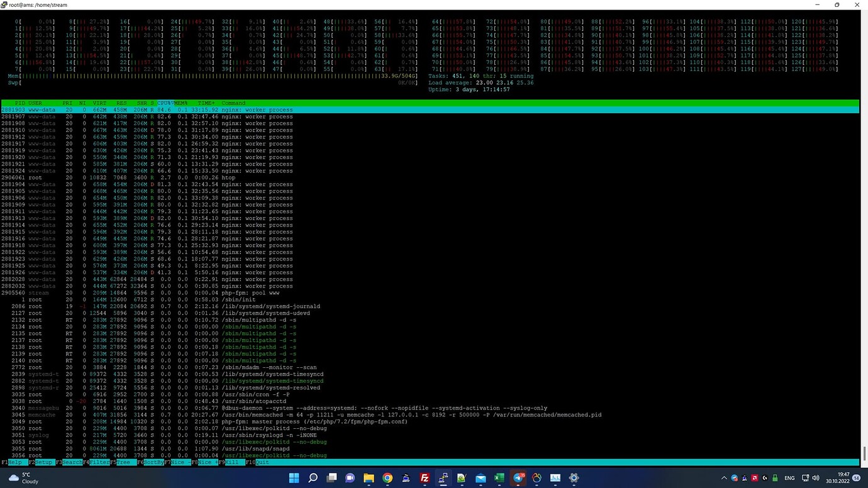The height and width of the screenshot is (488, 868).
Task: Activate F3 Search in htop
Action: (68, 462)
